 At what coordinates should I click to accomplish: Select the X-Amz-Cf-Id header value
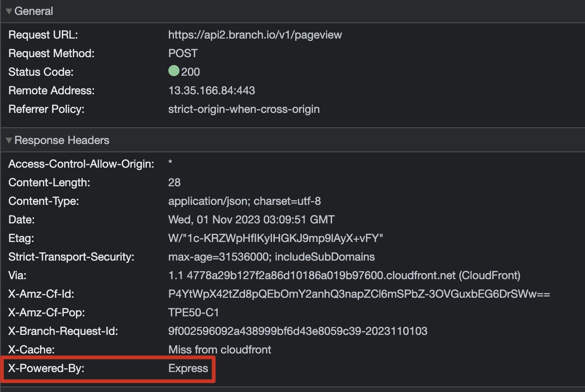pos(359,294)
